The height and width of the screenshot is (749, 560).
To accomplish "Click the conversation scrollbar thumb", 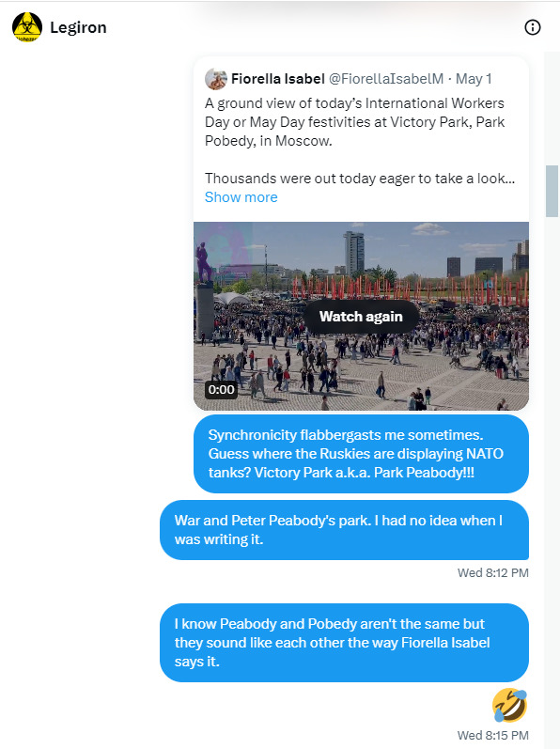I will [552, 191].
